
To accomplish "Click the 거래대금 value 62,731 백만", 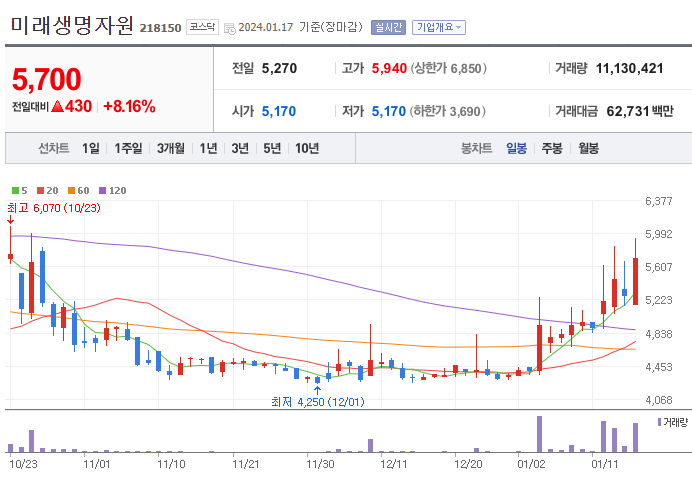I will click(640, 111).
